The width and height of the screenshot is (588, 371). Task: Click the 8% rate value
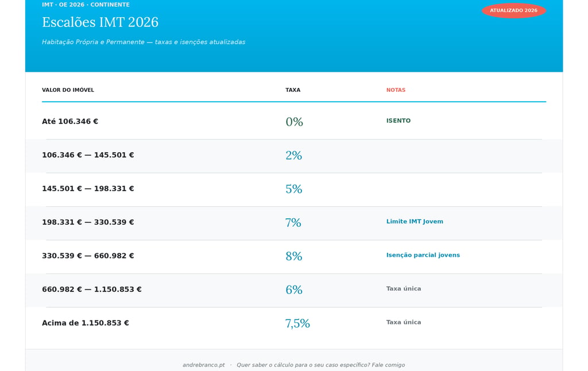[293, 256]
